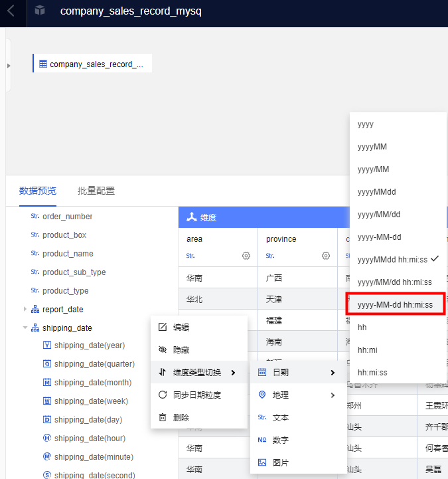Select the shipping_date(year) field

(x=89, y=345)
